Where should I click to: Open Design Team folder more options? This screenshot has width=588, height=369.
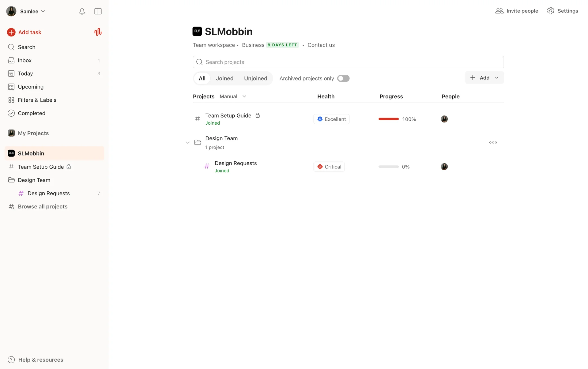493,142
